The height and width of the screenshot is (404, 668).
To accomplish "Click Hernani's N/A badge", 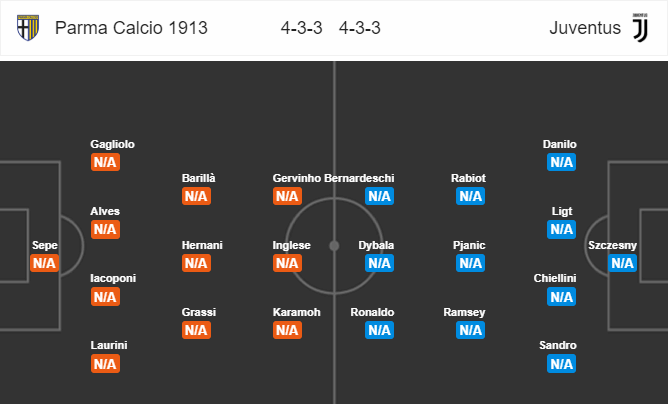I will 196,263.
